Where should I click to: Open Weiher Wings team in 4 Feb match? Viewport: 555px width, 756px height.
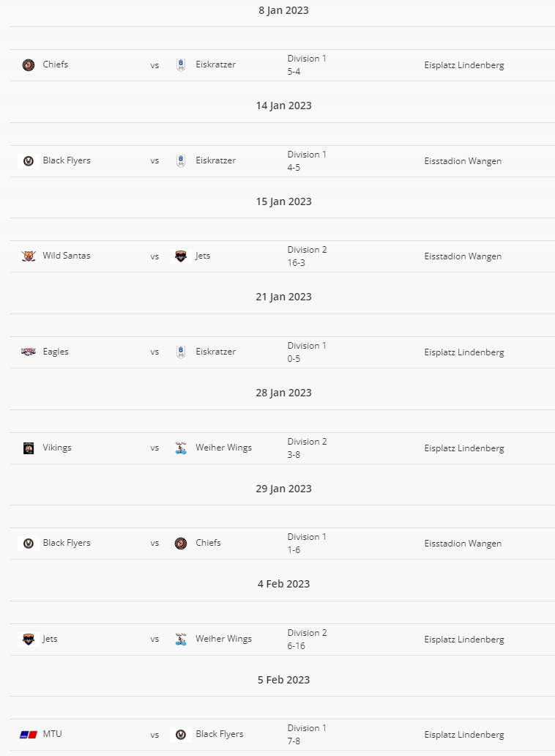223,639
